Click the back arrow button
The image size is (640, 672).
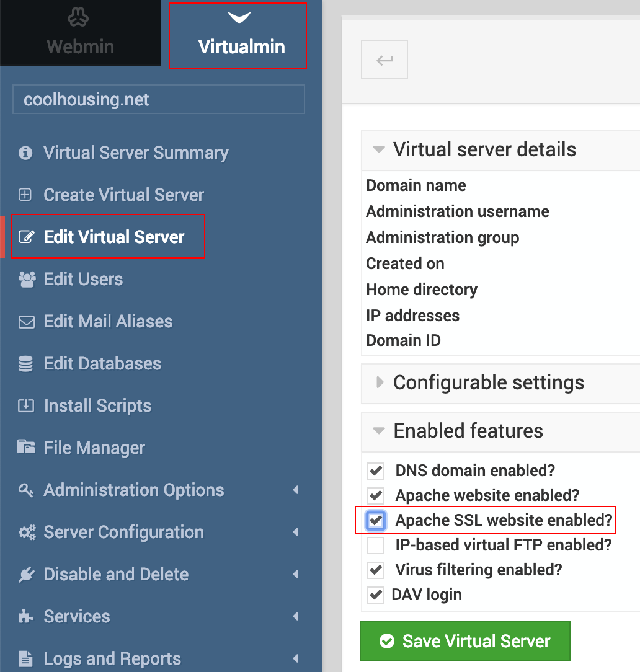pyautogui.click(x=384, y=60)
